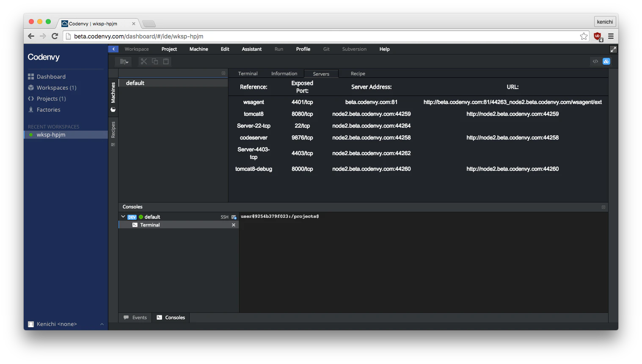The image size is (642, 364).
Task: Select the Paste icon in the toolbar
Action: click(165, 61)
